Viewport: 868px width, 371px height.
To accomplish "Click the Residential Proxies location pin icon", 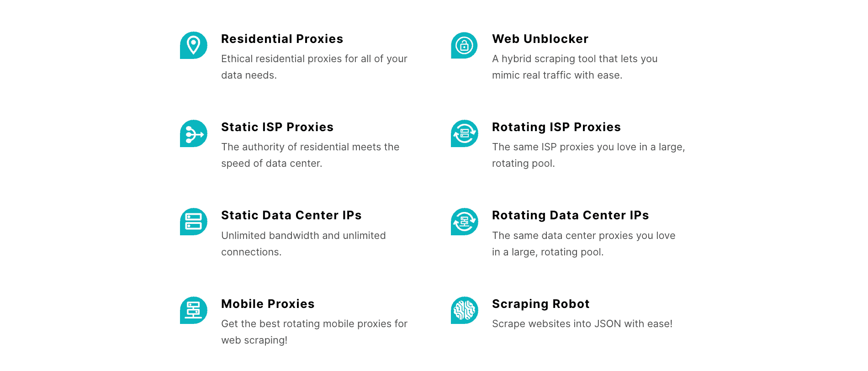I will pyautogui.click(x=193, y=45).
